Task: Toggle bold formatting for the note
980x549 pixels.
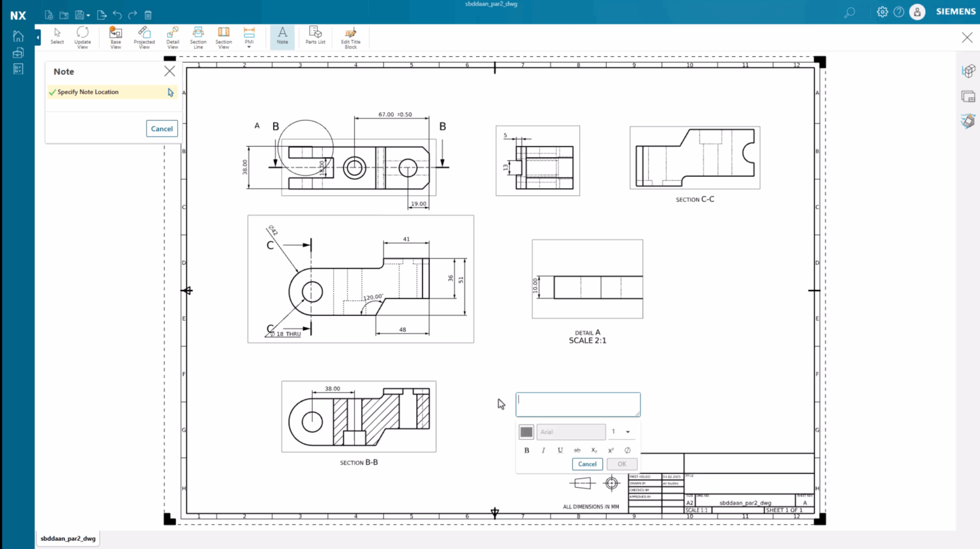Action: (526, 450)
